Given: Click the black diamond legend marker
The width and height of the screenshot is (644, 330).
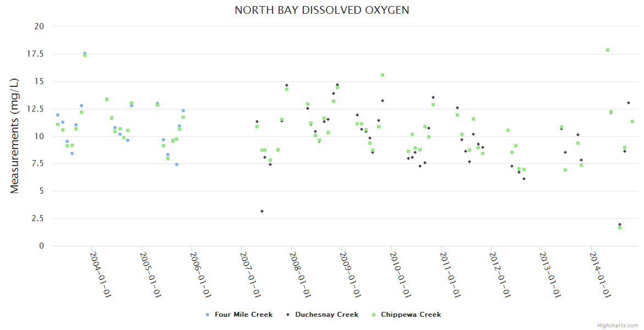Looking at the screenshot, I should click(x=288, y=315).
